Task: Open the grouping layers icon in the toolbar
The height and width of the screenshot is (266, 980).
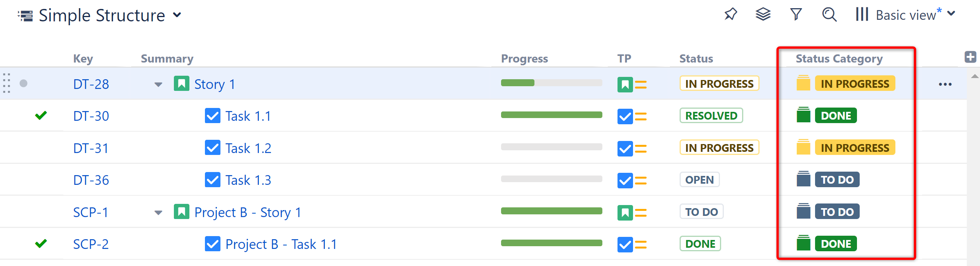Action: tap(763, 14)
